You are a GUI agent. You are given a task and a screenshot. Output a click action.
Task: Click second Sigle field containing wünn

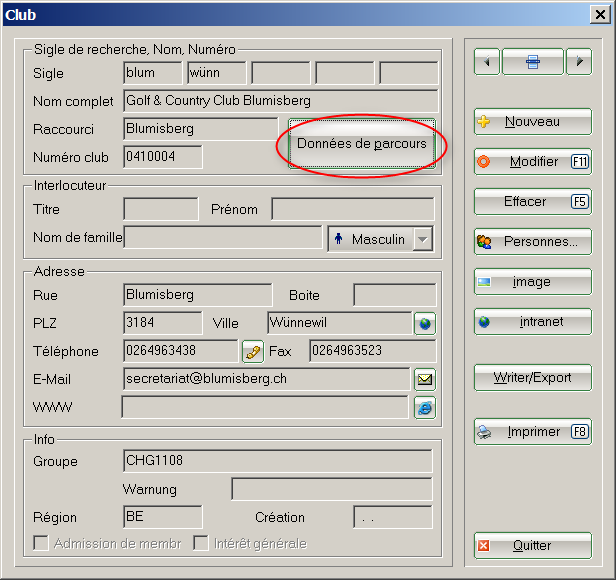(x=217, y=73)
